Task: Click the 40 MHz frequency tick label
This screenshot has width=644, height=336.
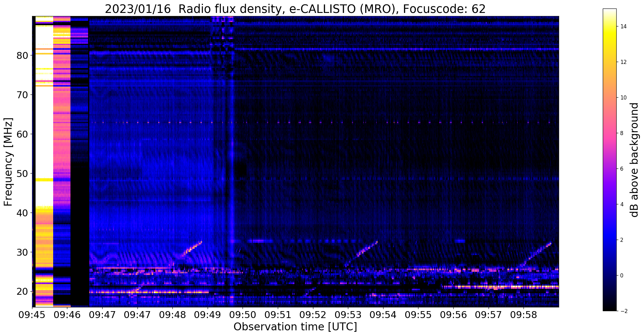Action: pyautogui.click(x=23, y=213)
